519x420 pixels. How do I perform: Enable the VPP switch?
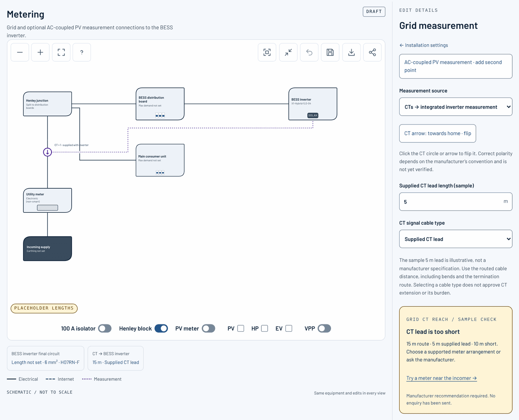coord(324,328)
